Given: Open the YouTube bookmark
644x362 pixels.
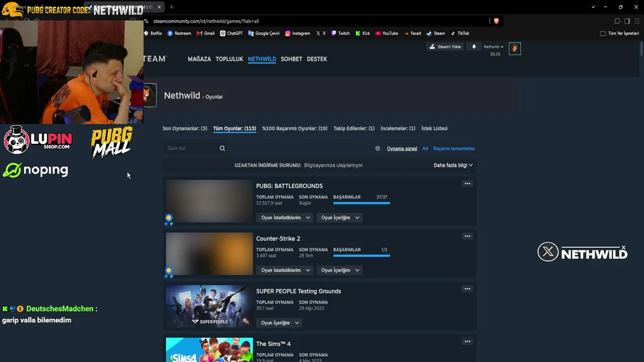Looking at the screenshot, I should point(387,34).
